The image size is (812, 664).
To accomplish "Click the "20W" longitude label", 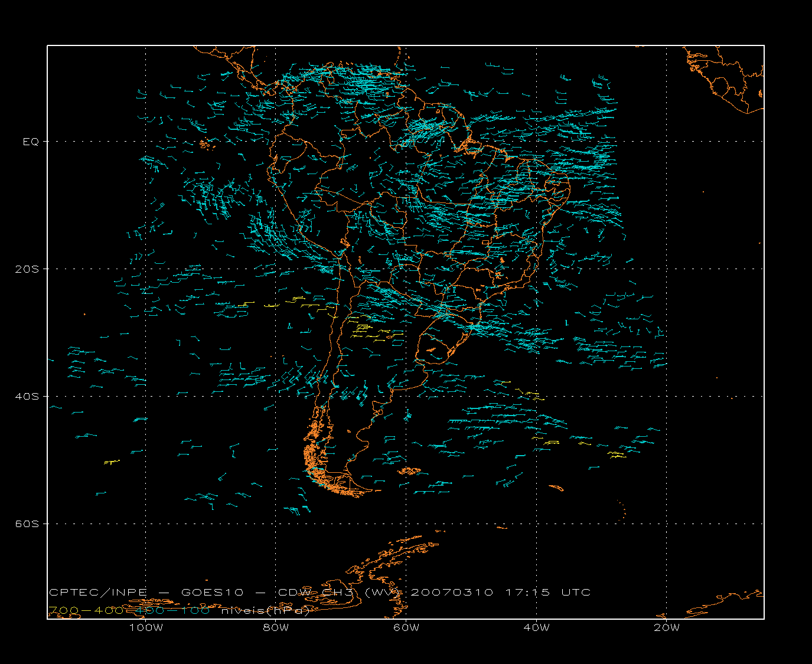I will coord(667,627).
